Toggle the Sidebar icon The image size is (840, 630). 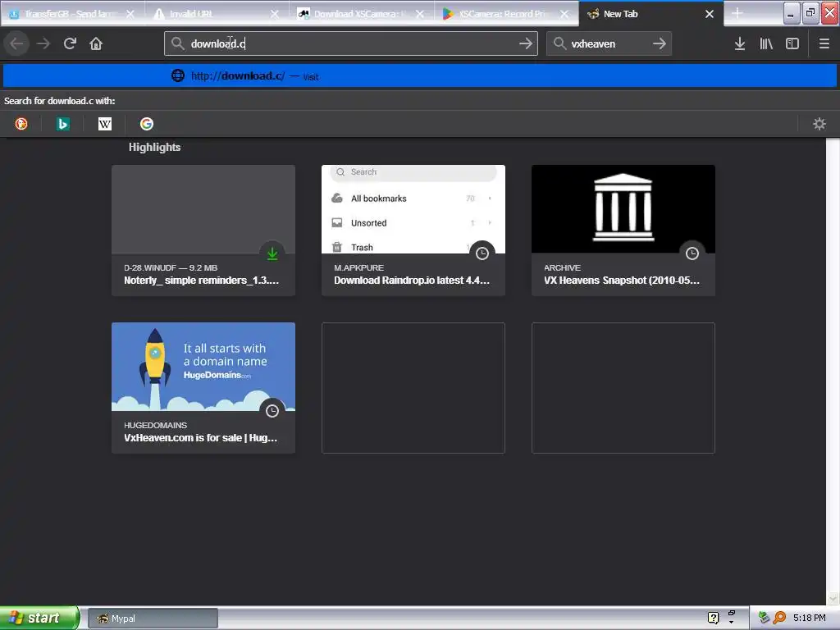pyautogui.click(x=792, y=43)
